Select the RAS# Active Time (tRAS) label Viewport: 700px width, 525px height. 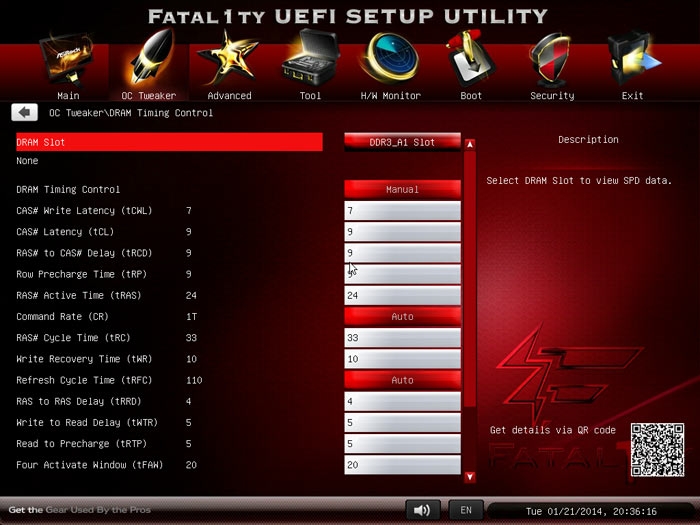(x=79, y=295)
